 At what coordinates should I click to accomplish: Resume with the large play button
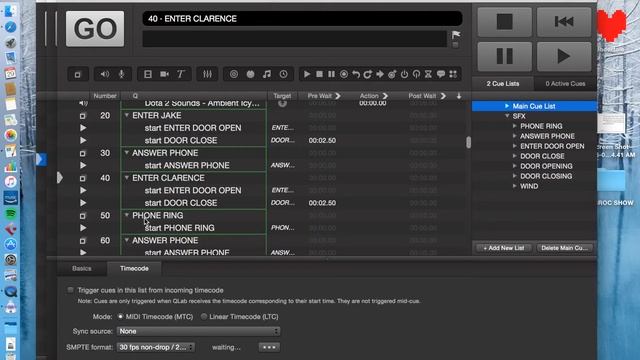click(564, 56)
